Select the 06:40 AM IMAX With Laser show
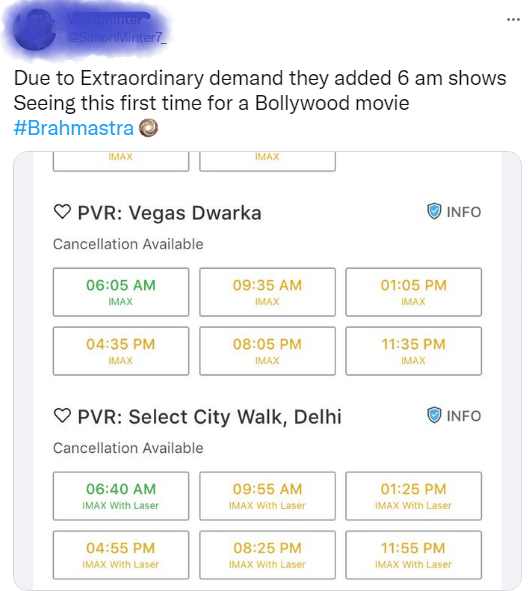 pos(121,496)
